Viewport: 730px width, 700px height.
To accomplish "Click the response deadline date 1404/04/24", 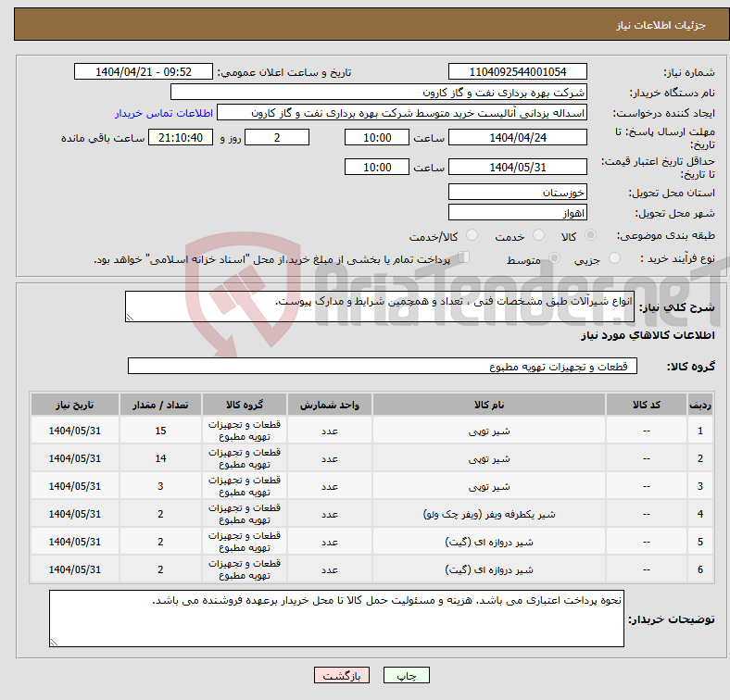I will [517, 137].
